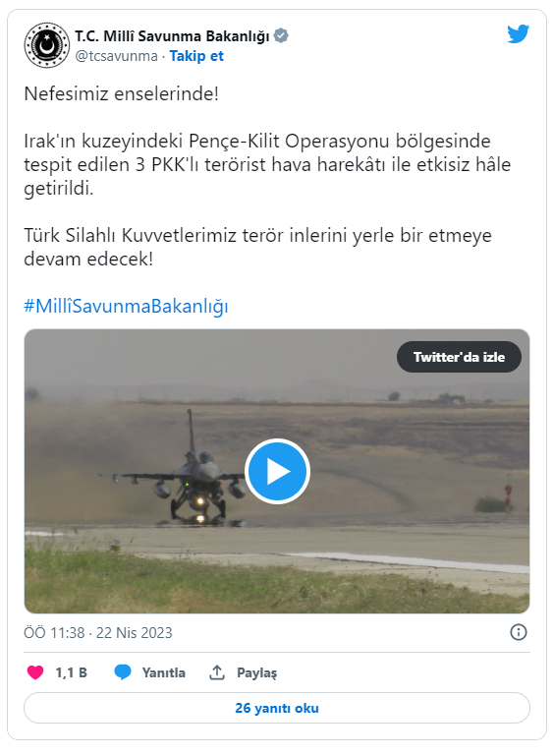Like the tweet via the heart icon
553x756 pixels.
pos(35,672)
